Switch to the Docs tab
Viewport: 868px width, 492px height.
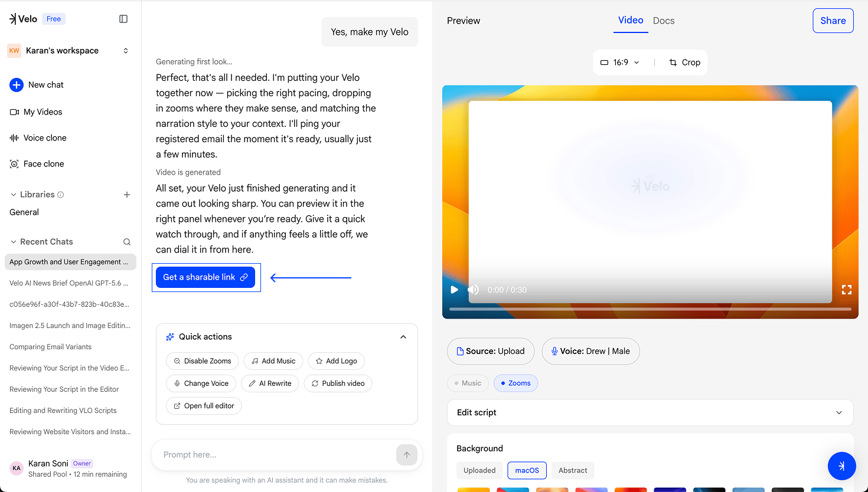(x=664, y=21)
